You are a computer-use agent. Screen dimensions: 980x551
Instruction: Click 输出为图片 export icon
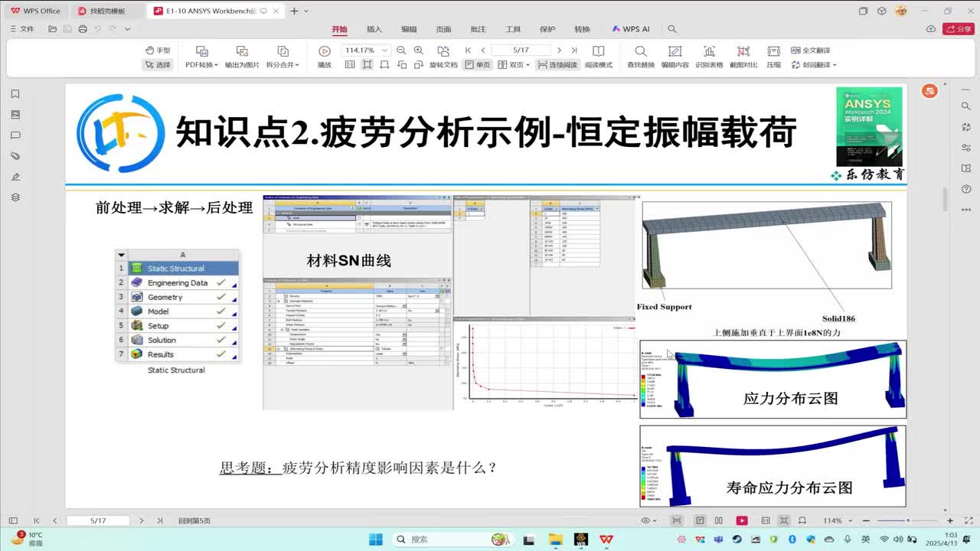tap(242, 51)
